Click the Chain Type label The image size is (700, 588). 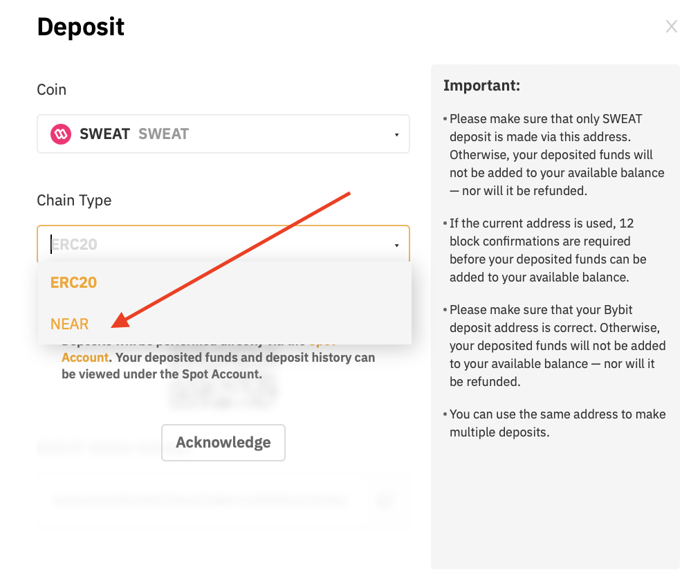click(74, 201)
